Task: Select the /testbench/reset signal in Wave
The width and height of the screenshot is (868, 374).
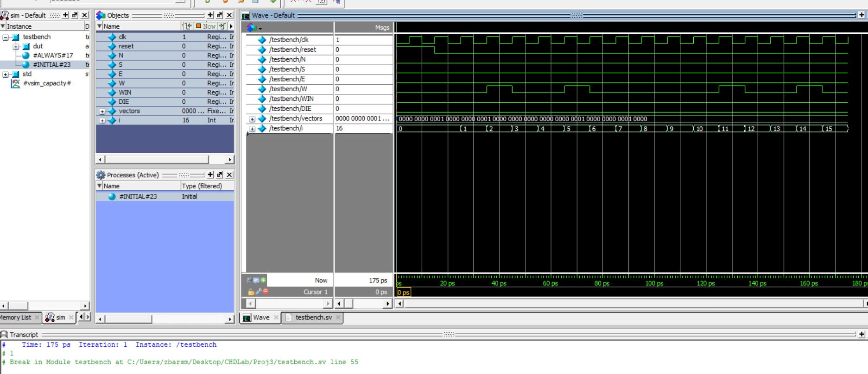Action: pos(292,50)
